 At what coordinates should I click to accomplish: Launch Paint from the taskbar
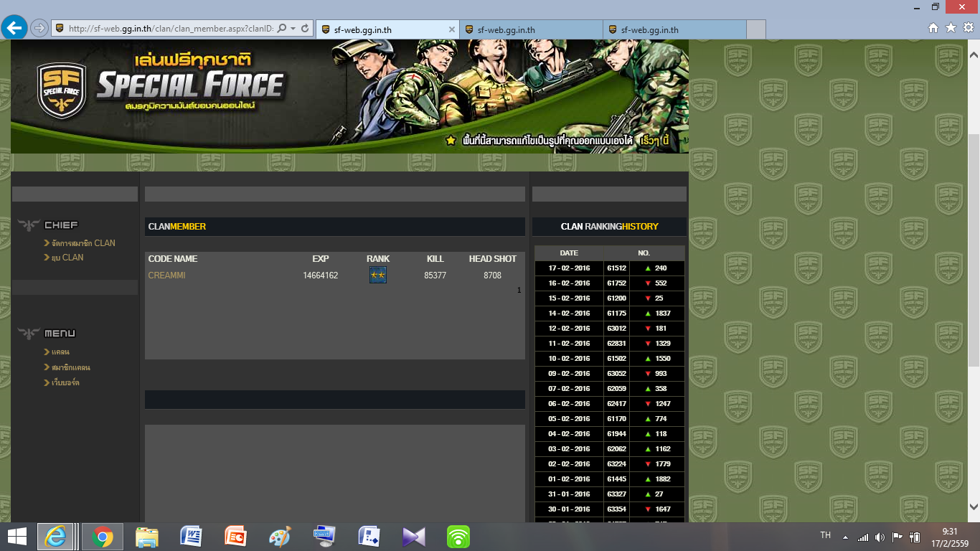[x=280, y=536]
